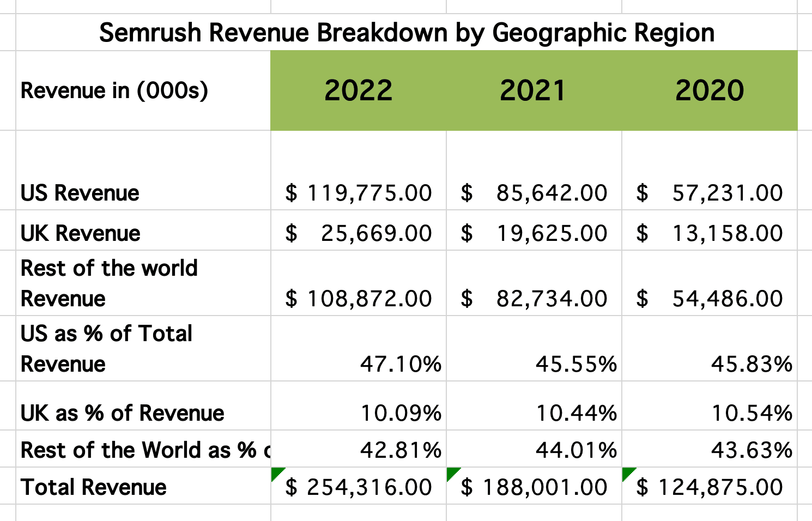This screenshot has height=521, width=812.
Task: Select UK Revenue 2021 value $19,625.00
Action: 534,230
